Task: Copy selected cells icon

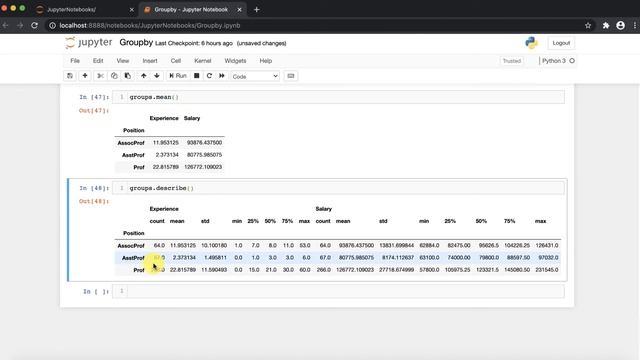Action: 114,76
